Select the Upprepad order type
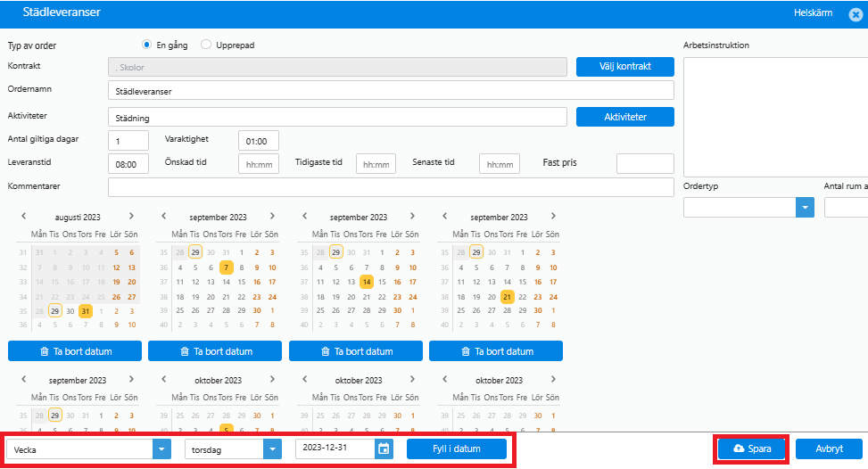Image resolution: width=868 pixels, height=469 pixels. [206, 45]
